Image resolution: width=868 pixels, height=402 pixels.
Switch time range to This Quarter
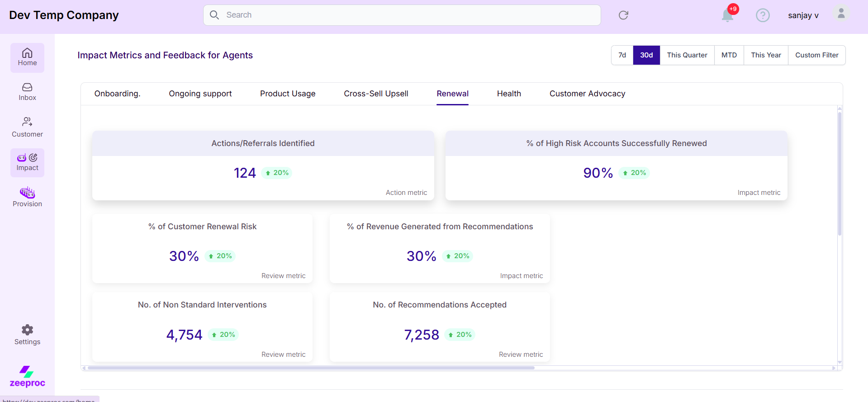click(687, 55)
